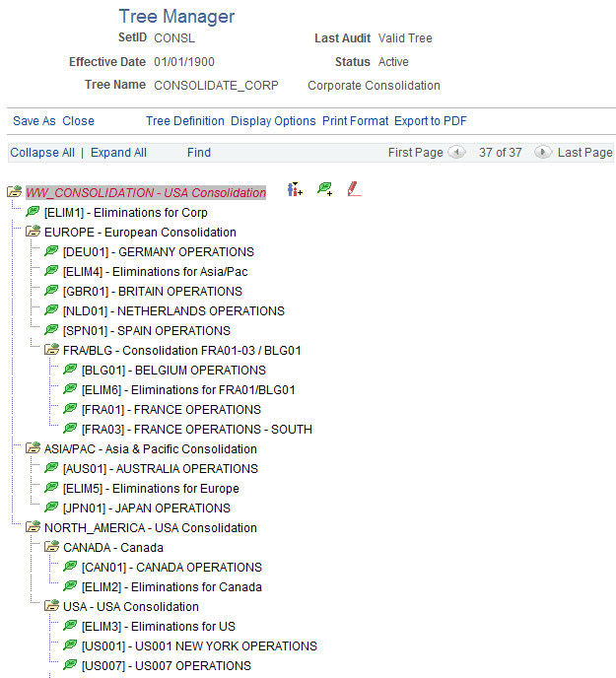
Task: Click the Save As link
Action: (x=34, y=121)
